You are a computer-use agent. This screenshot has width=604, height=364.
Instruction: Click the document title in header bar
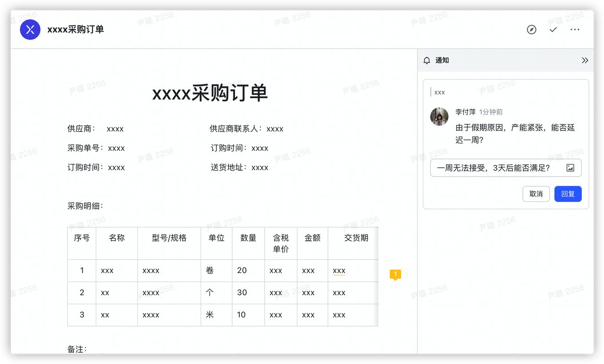point(75,30)
